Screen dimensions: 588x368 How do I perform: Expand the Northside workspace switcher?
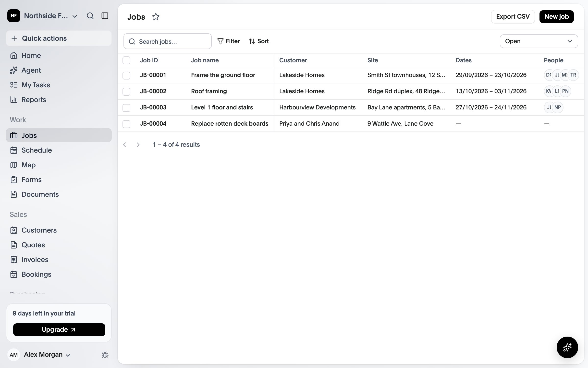[50, 16]
